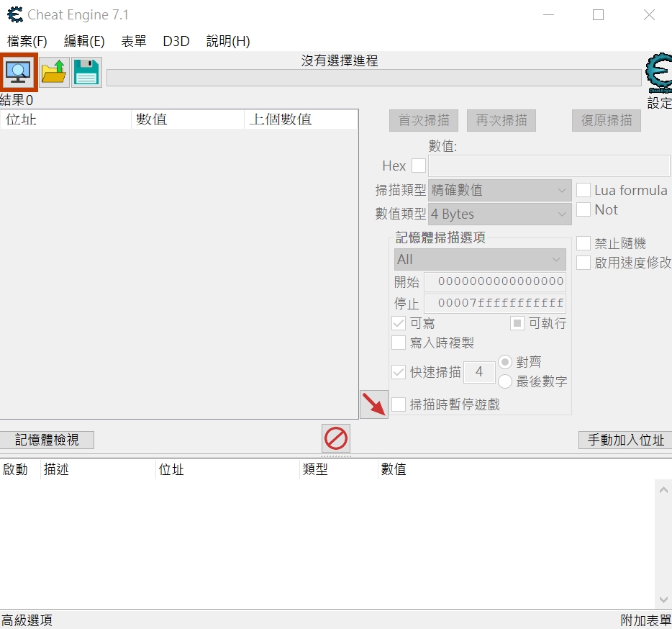Click the 復原掃描 button
The width and height of the screenshot is (672, 629).
[x=607, y=120]
